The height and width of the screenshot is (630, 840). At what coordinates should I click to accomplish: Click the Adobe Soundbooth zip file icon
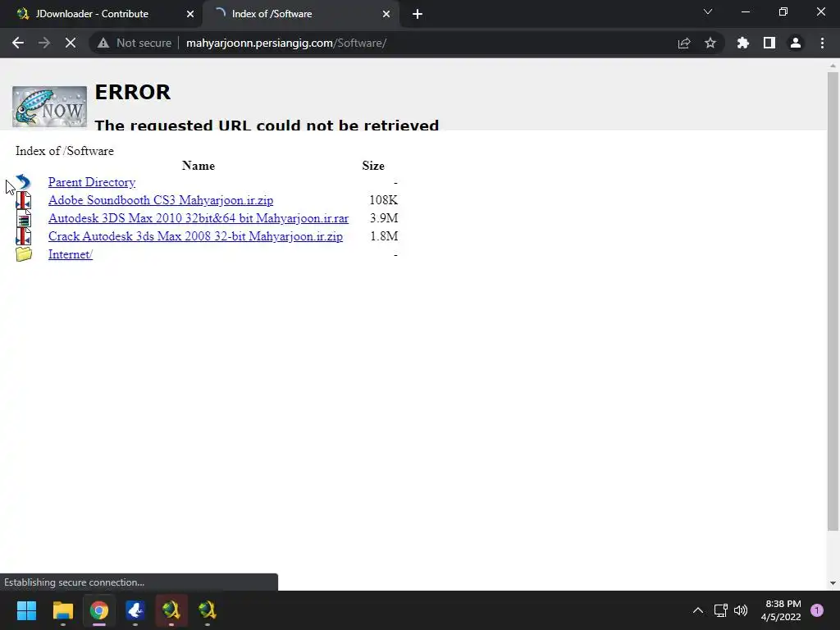pyautogui.click(x=23, y=200)
